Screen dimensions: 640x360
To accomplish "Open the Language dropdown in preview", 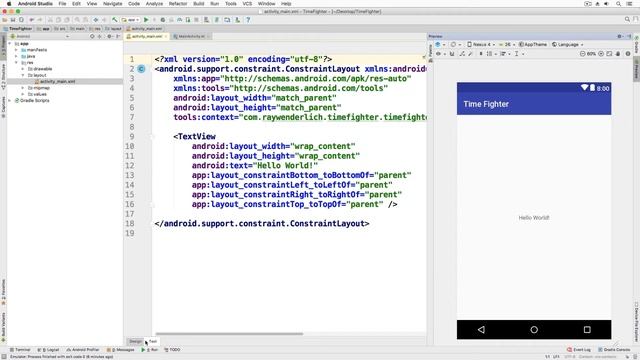I will point(567,44).
